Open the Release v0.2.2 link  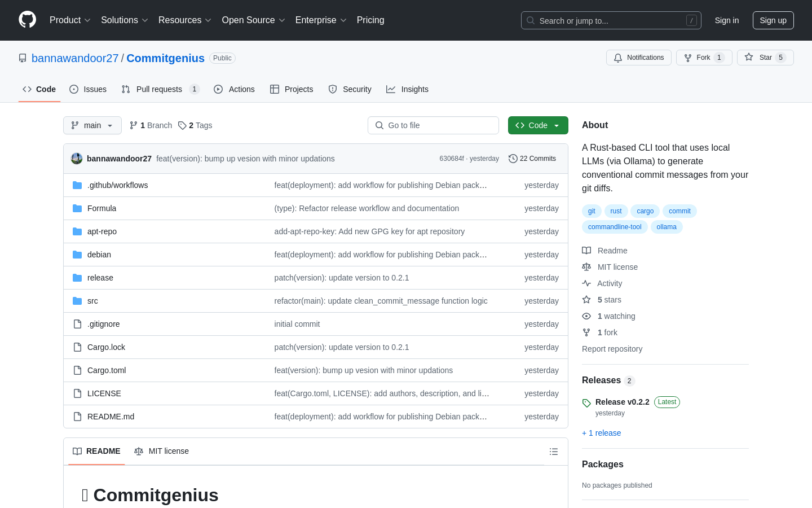623,402
